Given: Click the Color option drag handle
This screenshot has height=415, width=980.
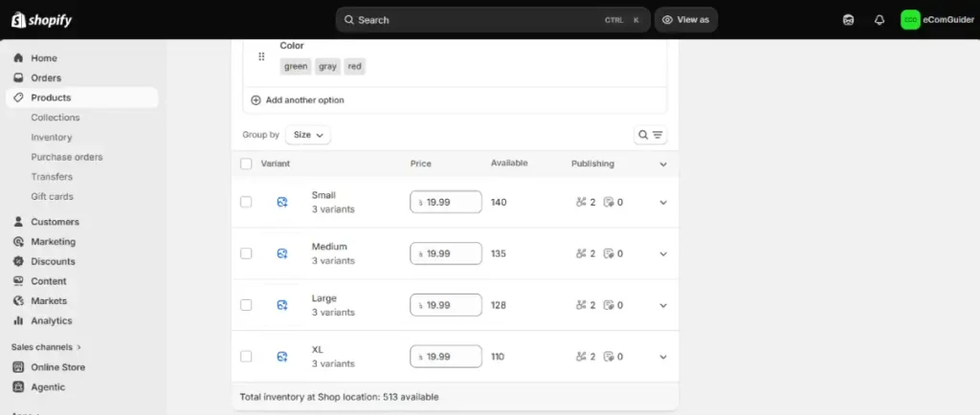Looking at the screenshot, I should (x=261, y=56).
